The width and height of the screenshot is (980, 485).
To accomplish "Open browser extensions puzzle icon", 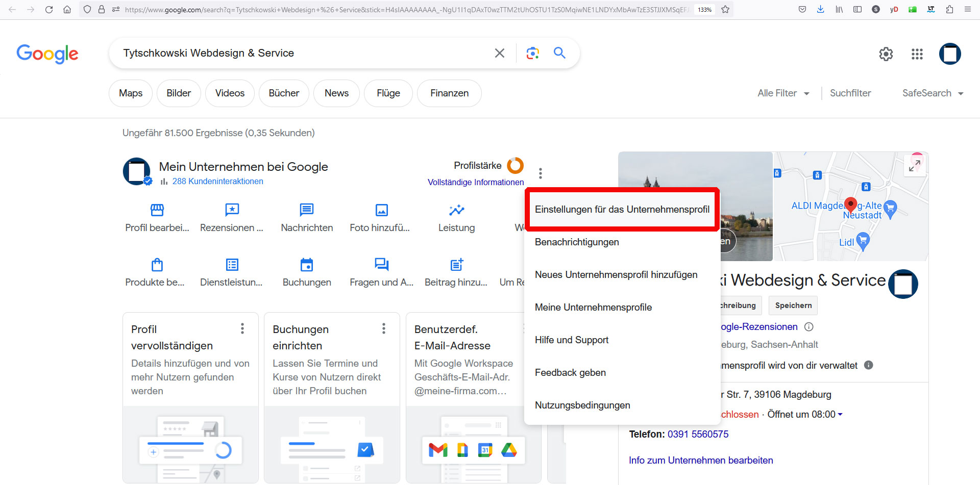I will [949, 9].
